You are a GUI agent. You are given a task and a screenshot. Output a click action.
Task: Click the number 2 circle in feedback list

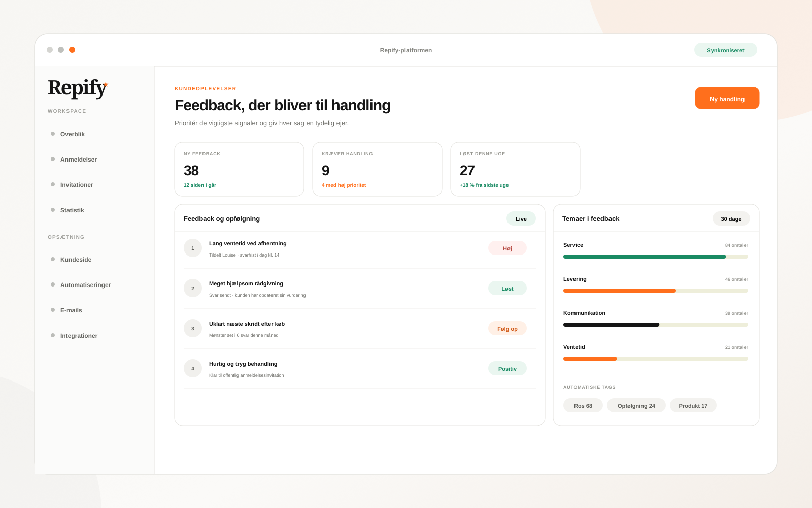tap(193, 288)
